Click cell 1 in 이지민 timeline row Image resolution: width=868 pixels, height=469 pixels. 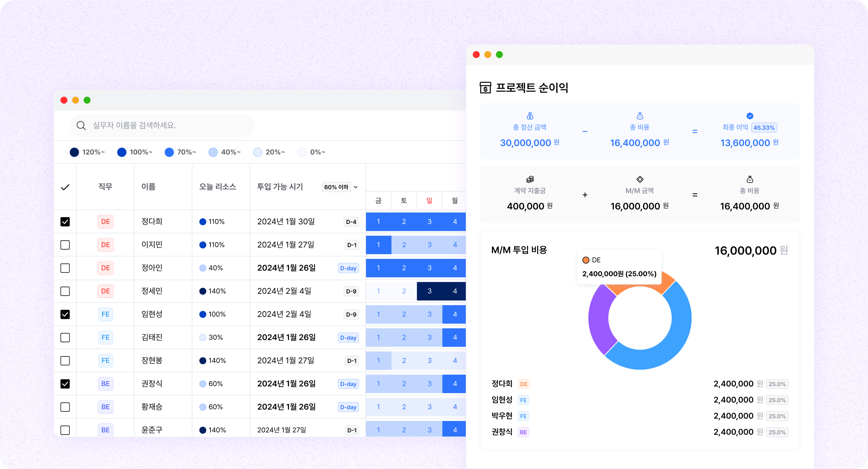(x=378, y=245)
